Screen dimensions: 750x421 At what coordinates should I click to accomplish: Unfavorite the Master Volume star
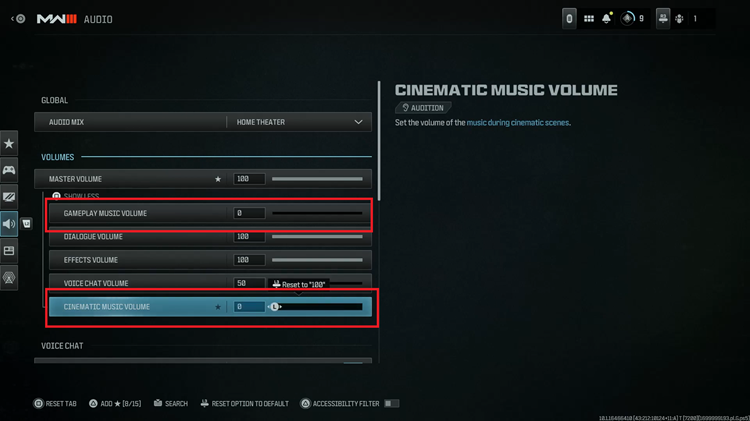218,179
